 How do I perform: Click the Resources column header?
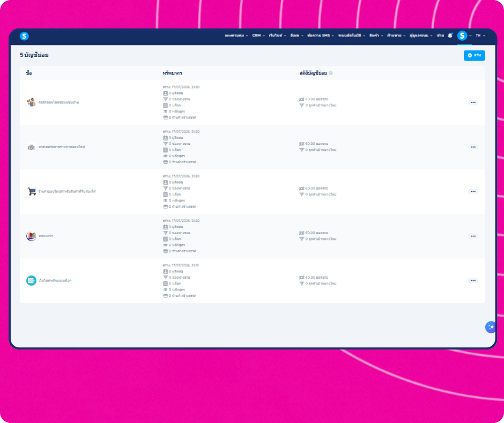click(172, 73)
